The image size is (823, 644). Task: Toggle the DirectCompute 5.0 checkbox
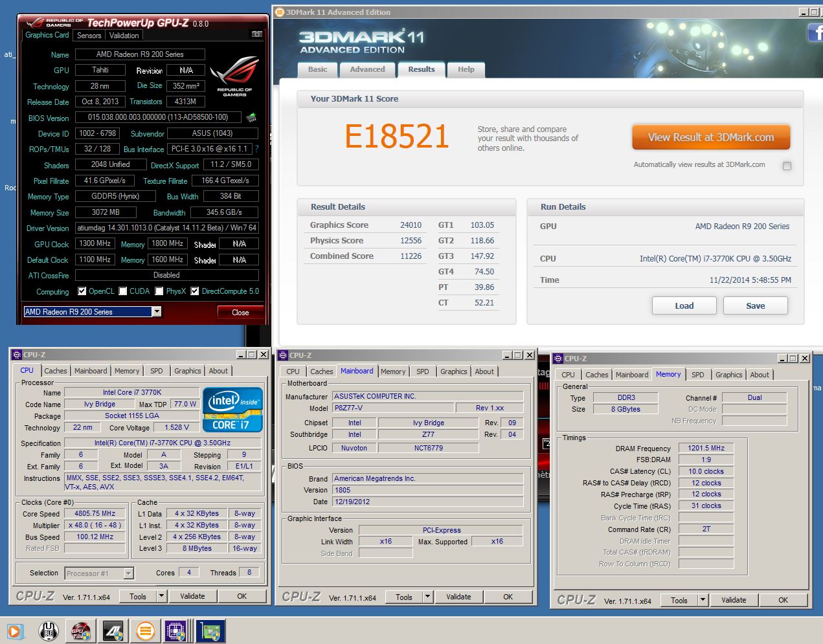[194, 291]
